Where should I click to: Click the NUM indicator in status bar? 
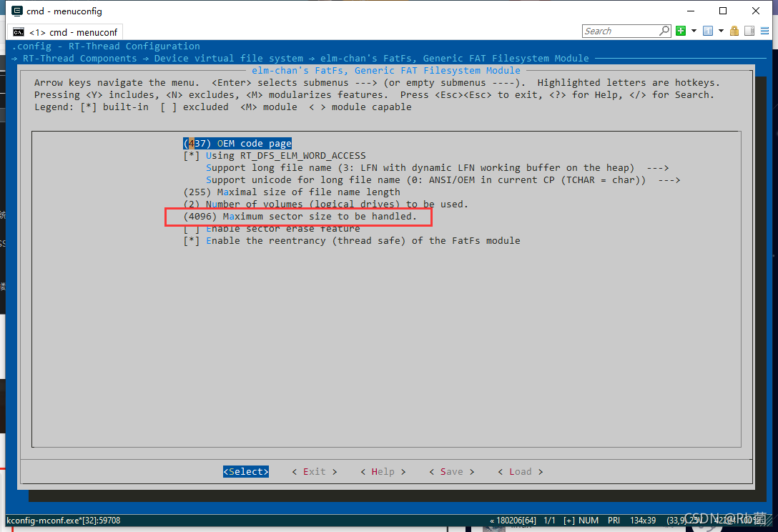(589, 521)
